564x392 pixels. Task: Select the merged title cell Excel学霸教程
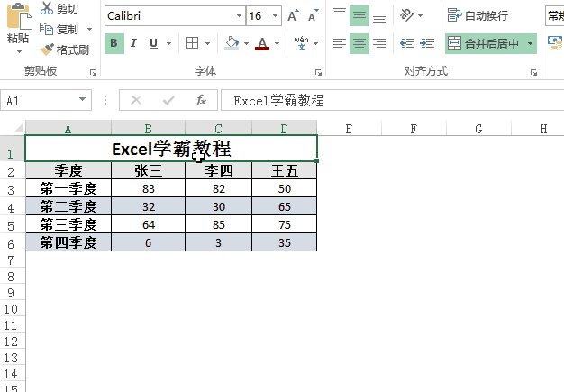click(171, 149)
